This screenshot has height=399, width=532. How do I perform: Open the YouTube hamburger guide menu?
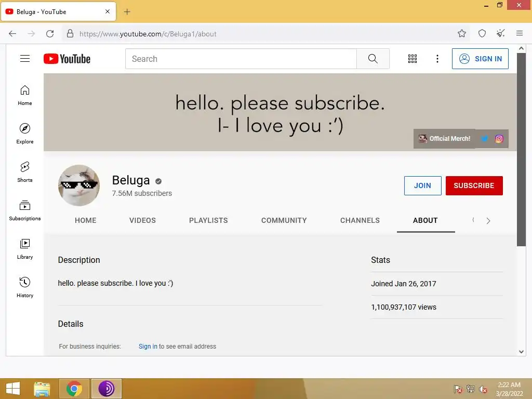[x=25, y=59]
